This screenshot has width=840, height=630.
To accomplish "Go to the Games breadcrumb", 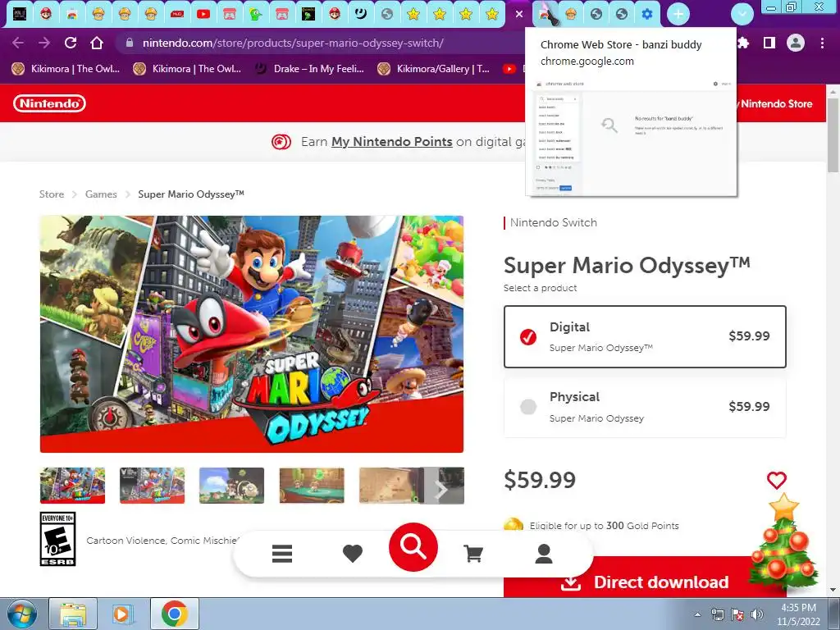I will pyautogui.click(x=101, y=194).
